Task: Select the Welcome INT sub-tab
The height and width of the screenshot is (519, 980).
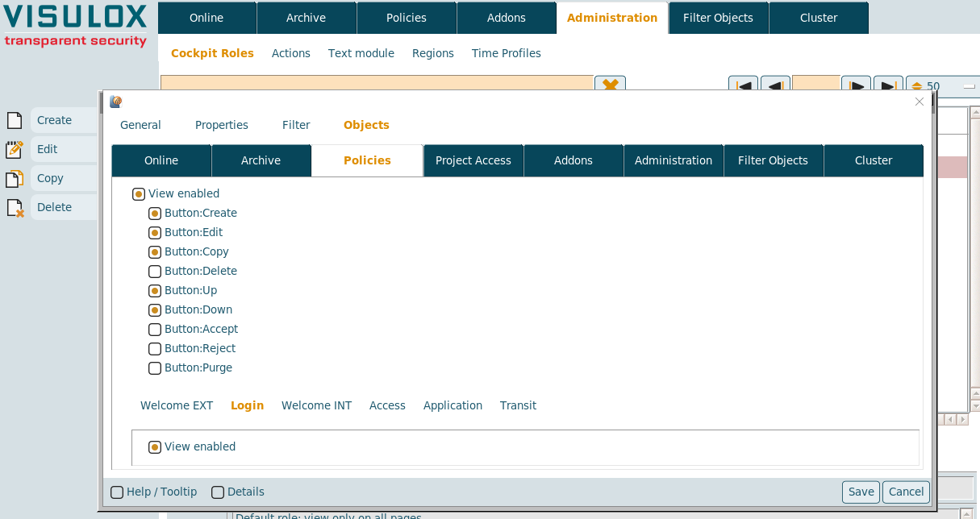Action: [x=316, y=405]
